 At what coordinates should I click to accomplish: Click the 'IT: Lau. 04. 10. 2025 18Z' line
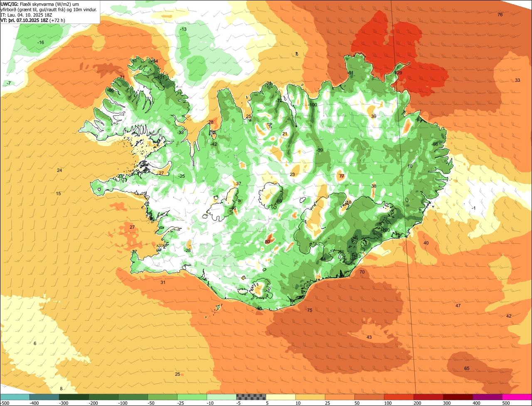click(27, 15)
